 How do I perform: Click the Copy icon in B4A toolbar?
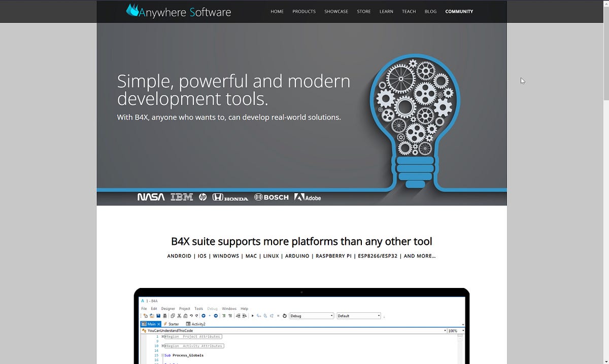pos(173,316)
